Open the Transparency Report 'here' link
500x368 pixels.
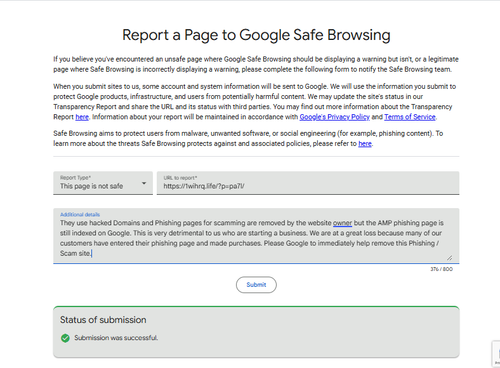pos(82,117)
